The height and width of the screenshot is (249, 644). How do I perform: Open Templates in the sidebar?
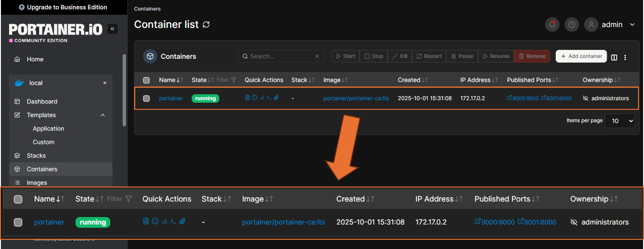pyautogui.click(x=41, y=115)
